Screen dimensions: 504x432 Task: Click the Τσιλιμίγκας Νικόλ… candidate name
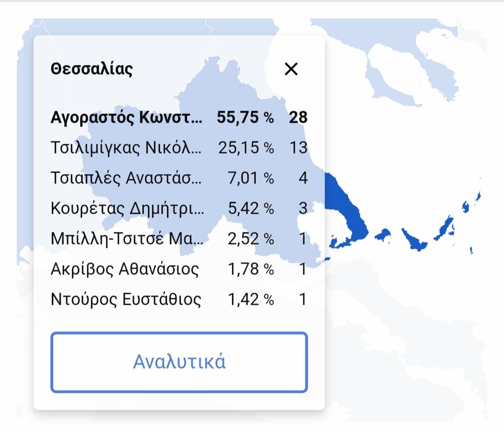click(126, 148)
